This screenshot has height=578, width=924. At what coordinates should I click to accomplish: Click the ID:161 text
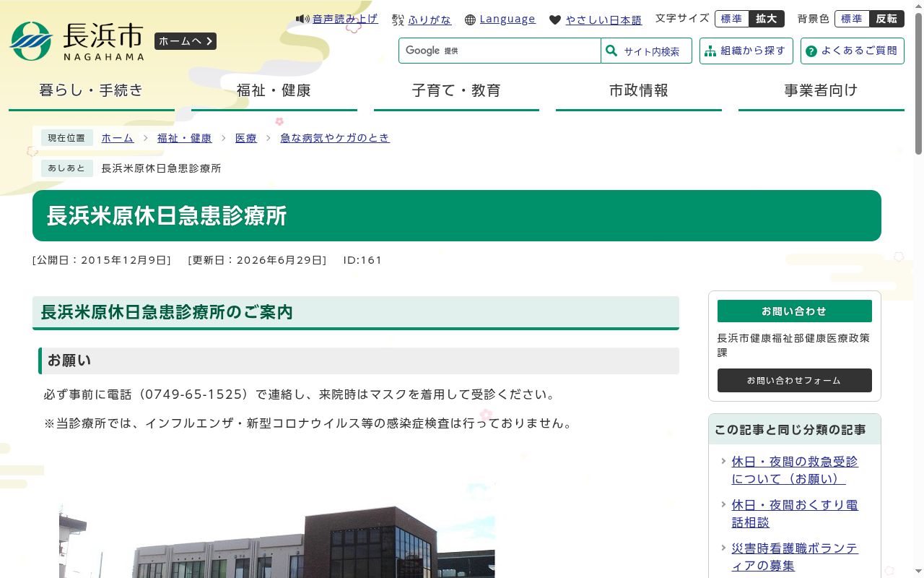(x=362, y=260)
